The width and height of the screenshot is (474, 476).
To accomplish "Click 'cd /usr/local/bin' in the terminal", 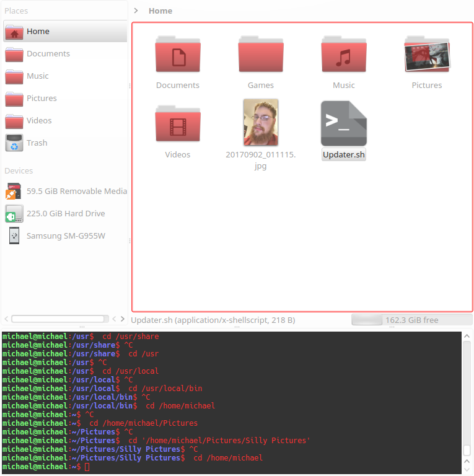I will [x=165, y=389].
